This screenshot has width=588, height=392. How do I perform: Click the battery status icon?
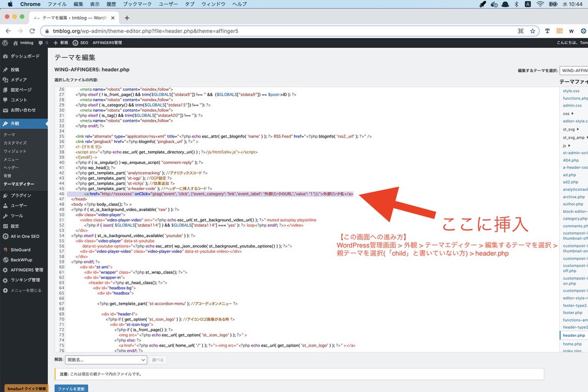[x=553, y=4]
